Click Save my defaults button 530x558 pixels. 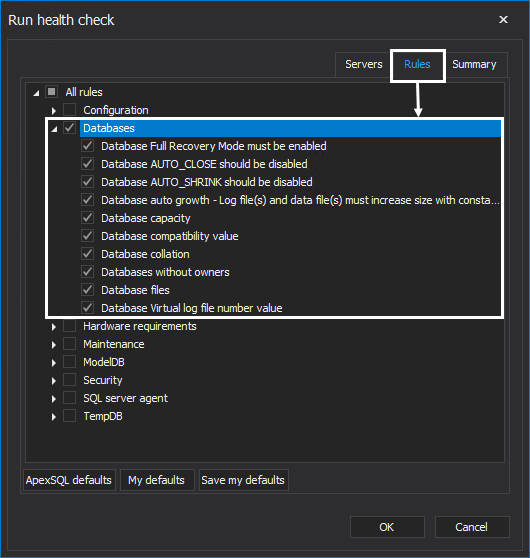click(243, 480)
